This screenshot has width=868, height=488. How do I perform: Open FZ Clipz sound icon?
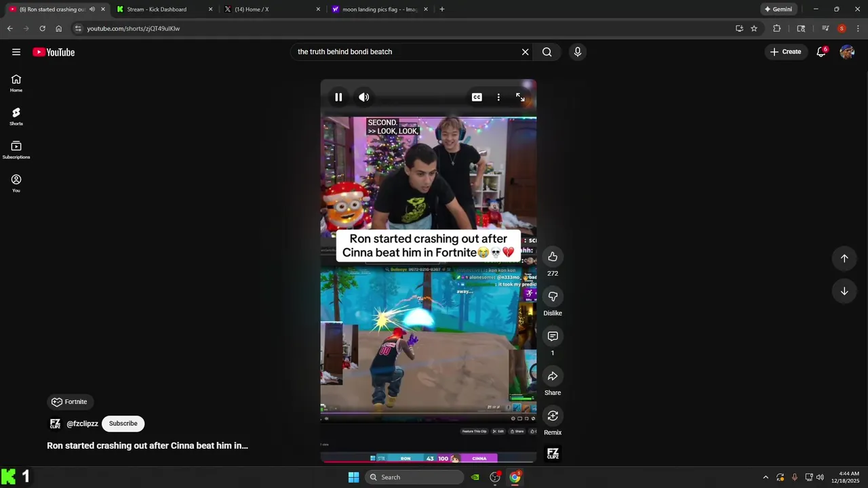coord(553,453)
